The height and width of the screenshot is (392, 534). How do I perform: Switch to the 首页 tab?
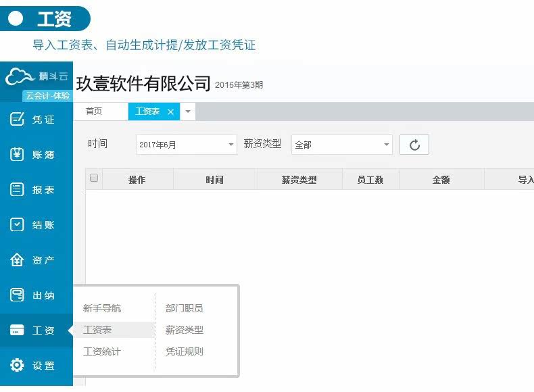(94, 112)
